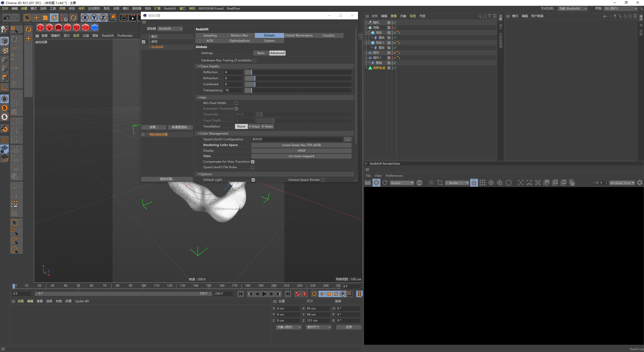Open the Redshift menu in menu bar

click(x=170, y=8)
